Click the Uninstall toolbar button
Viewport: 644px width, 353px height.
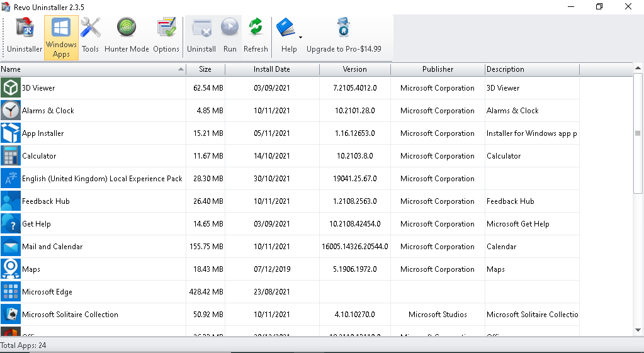(201, 38)
